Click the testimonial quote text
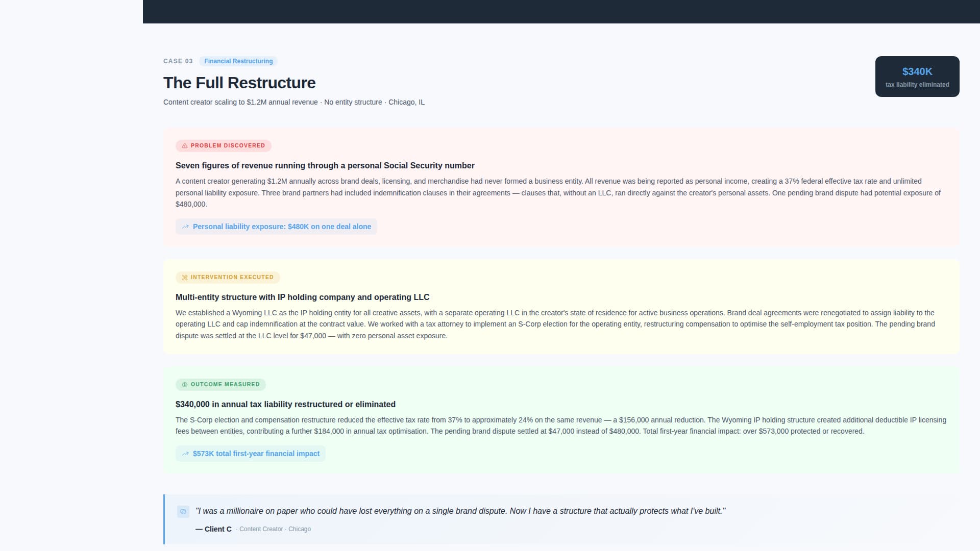 click(x=460, y=511)
